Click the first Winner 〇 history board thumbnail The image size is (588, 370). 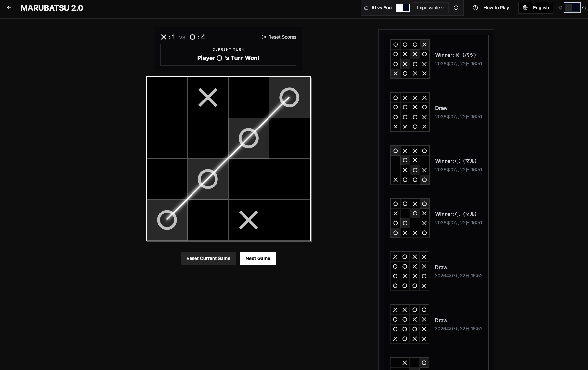pyautogui.click(x=410, y=165)
